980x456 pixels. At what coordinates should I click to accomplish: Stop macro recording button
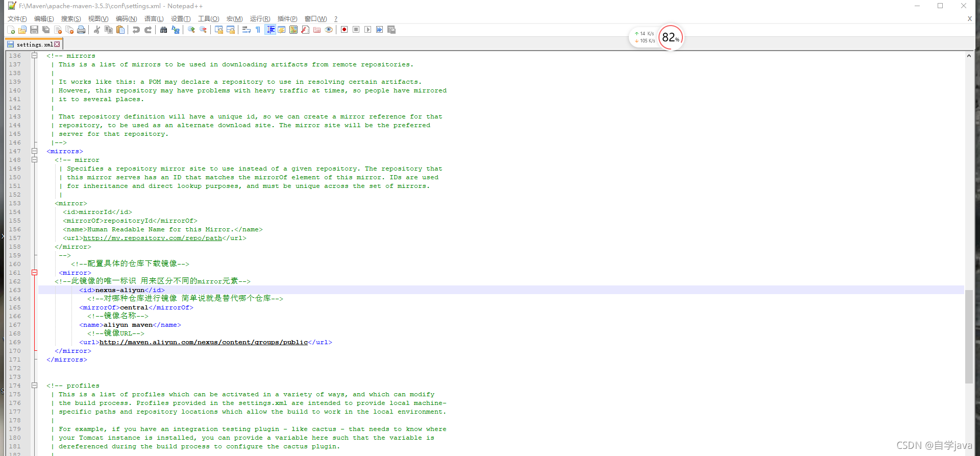[x=356, y=30]
